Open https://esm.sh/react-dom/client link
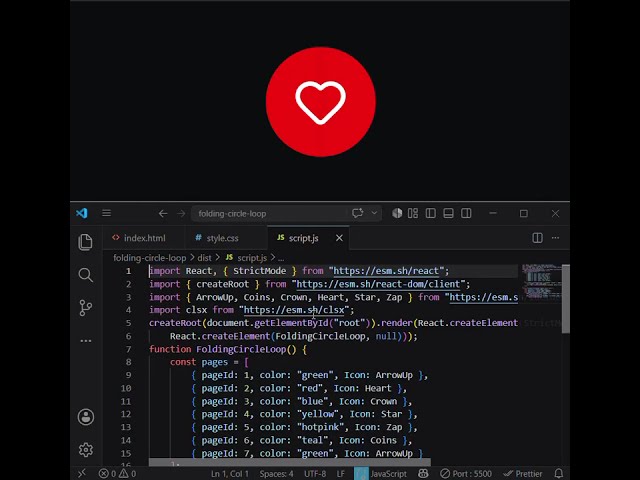Viewport: 640px width, 480px height. pos(378,284)
